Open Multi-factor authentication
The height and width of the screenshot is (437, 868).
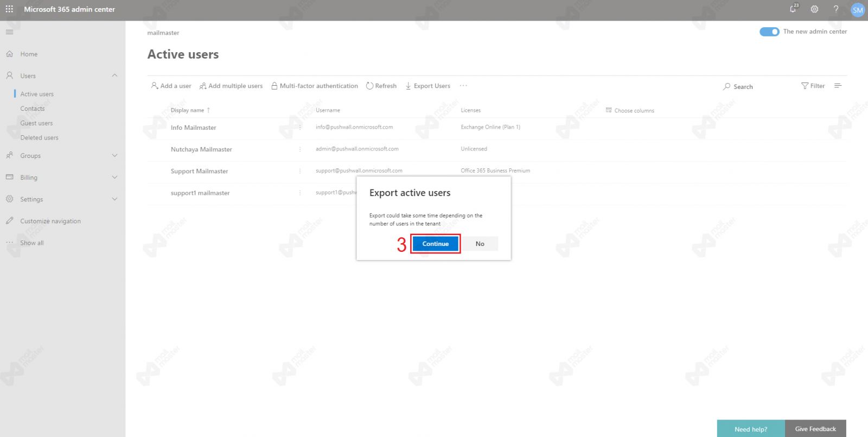pos(315,86)
